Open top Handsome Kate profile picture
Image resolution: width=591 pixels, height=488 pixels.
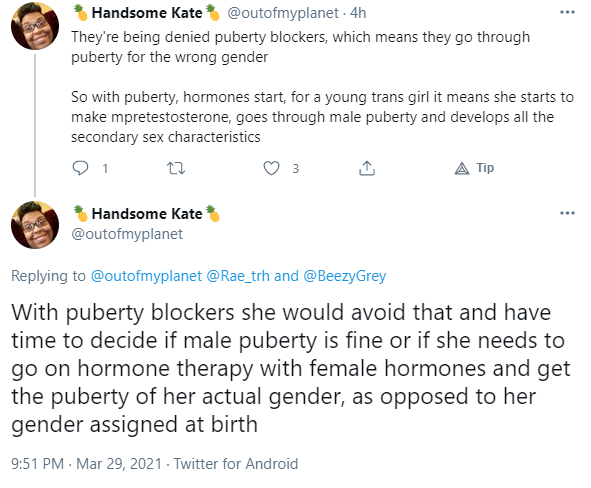35,26
